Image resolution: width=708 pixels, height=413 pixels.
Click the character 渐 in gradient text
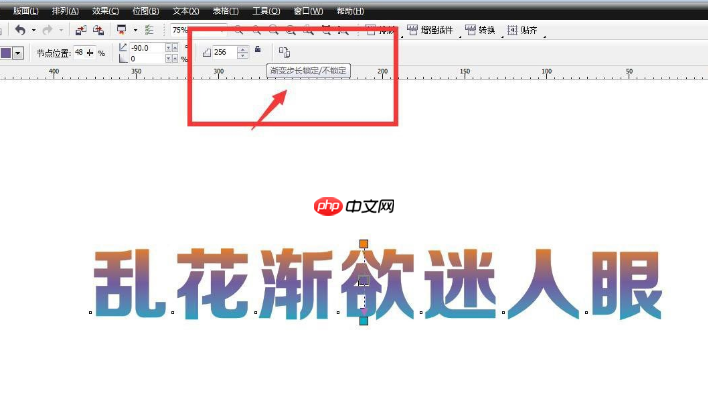point(296,283)
